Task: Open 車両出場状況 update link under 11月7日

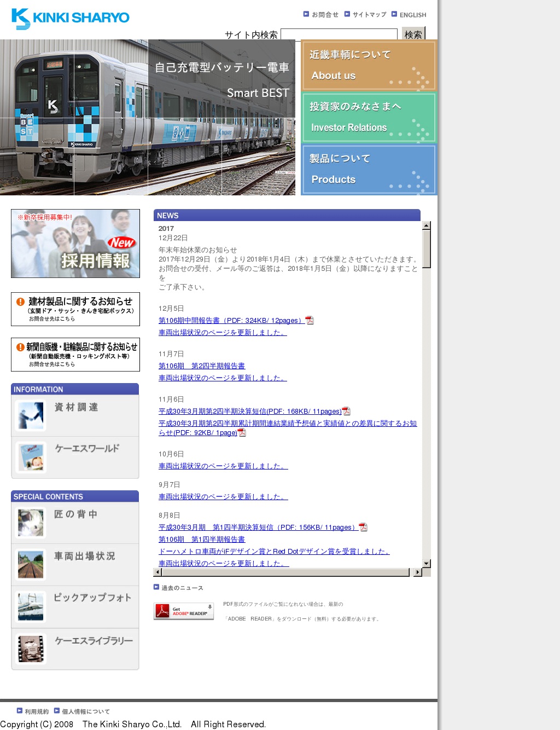Action: click(223, 378)
